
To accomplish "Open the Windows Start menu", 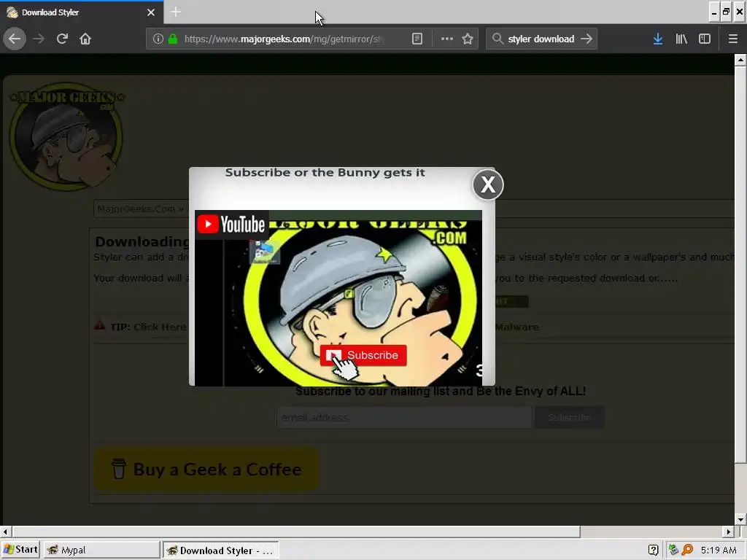I will (20, 550).
